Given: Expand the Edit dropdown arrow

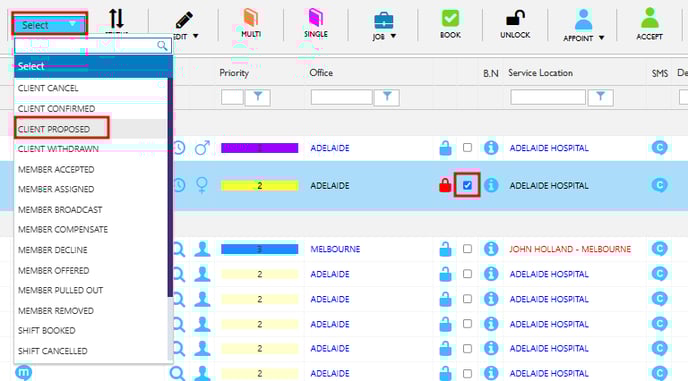Looking at the screenshot, I should tap(196, 36).
